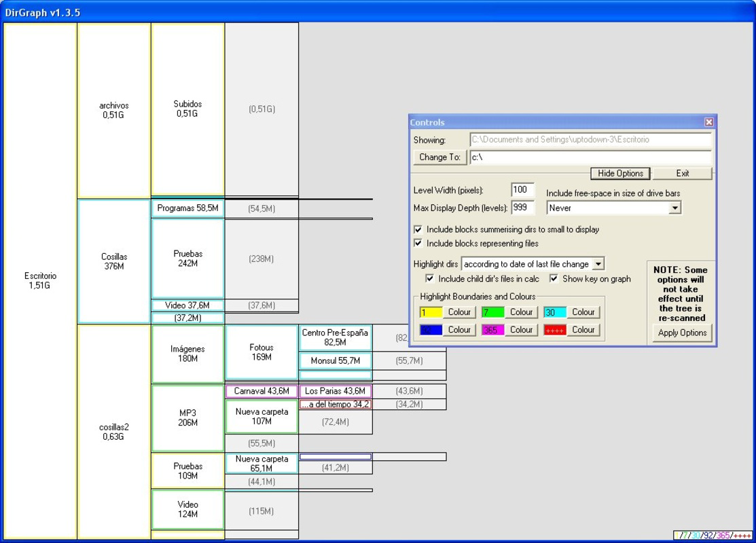
Task: Click the Max Display Depth field
Action: click(522, 208)
